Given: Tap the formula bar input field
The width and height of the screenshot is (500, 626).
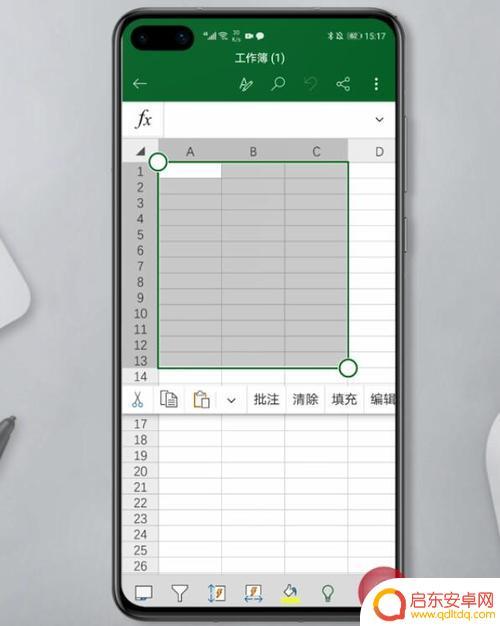Looking at the screenshot, I should click(268, 119).
